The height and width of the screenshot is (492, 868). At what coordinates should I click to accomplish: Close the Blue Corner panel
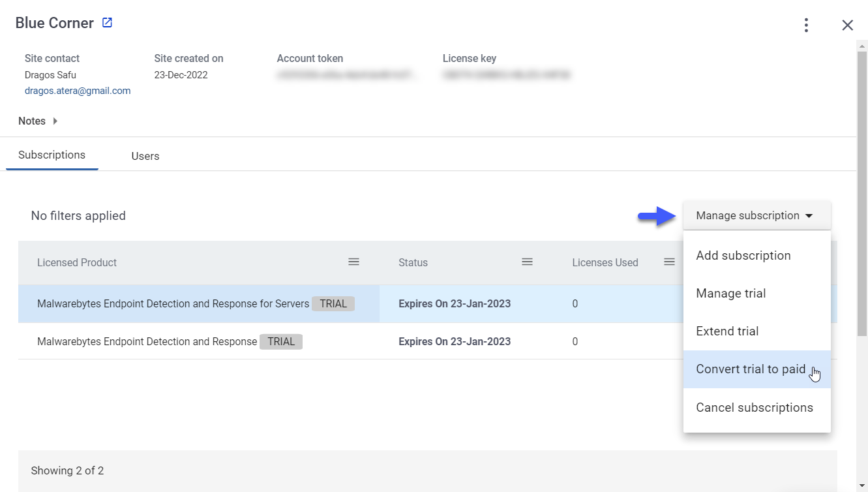pos(847,25)
